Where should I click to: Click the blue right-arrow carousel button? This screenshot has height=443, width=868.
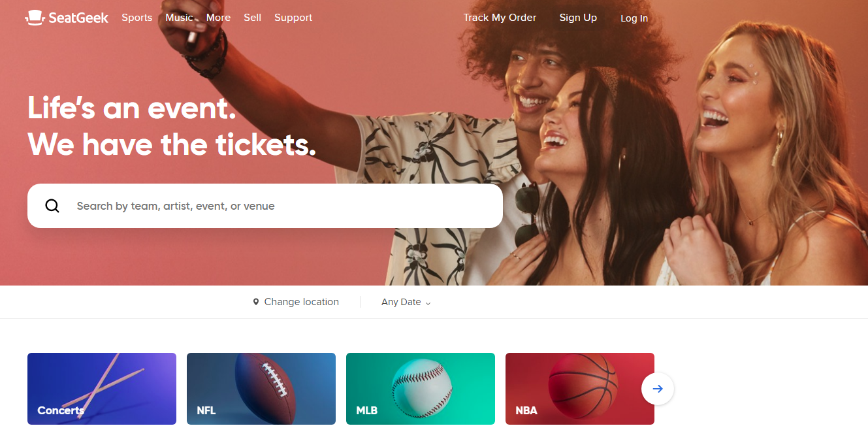point(658,389)
